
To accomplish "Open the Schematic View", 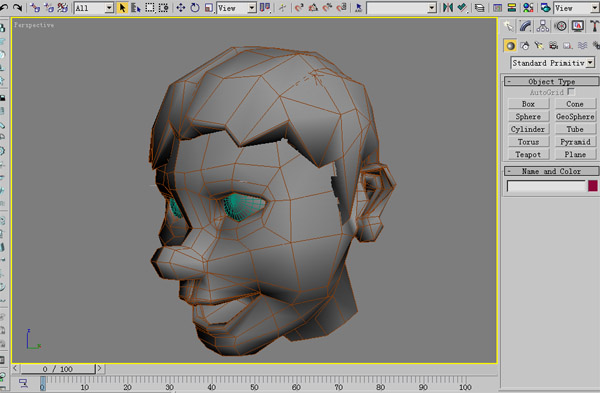I will [x=512, y=7].
